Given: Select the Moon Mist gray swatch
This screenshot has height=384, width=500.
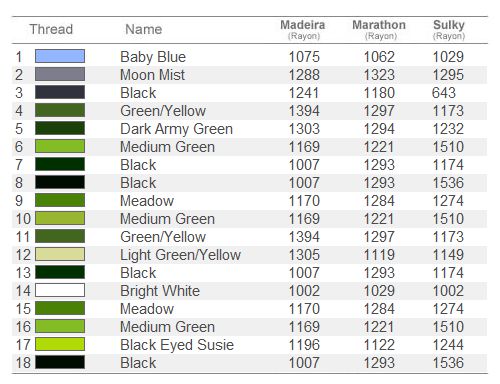Looking at the screenshot, I should 60,74.
